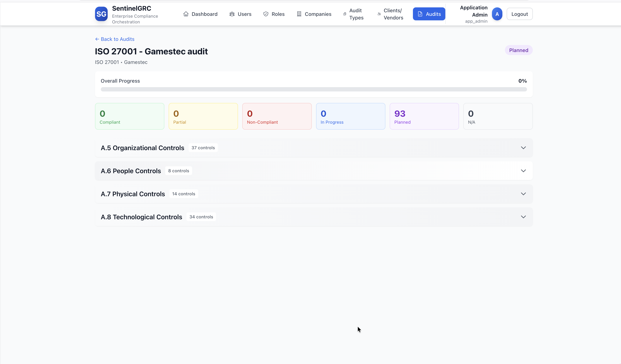Expand A.8 Technological Controls chevron
The width and height of the screenshot is (621, 364).
click(523, 217)
